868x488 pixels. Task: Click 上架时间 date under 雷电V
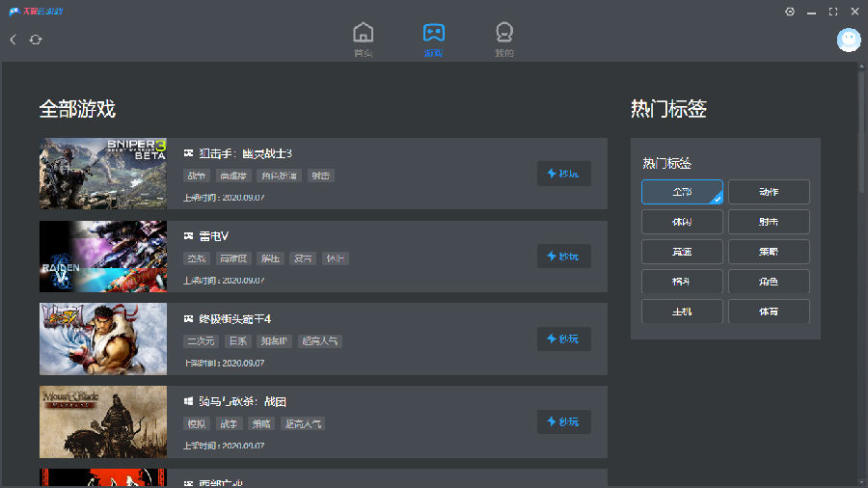coord(224,281)
